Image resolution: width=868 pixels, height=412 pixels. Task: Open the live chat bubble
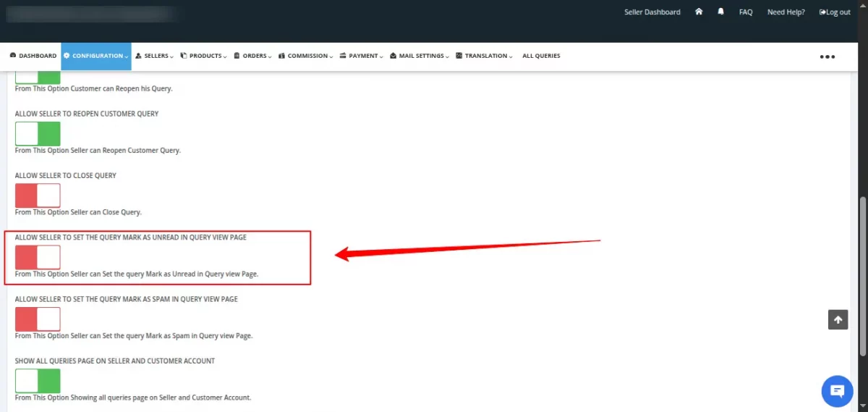pyautogui.click(x=838, y=391)
